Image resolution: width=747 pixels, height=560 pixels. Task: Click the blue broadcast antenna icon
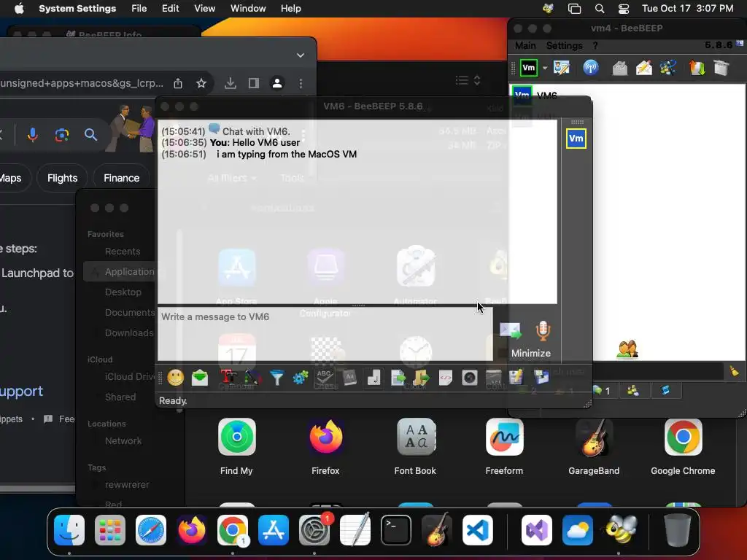point(591,68)
